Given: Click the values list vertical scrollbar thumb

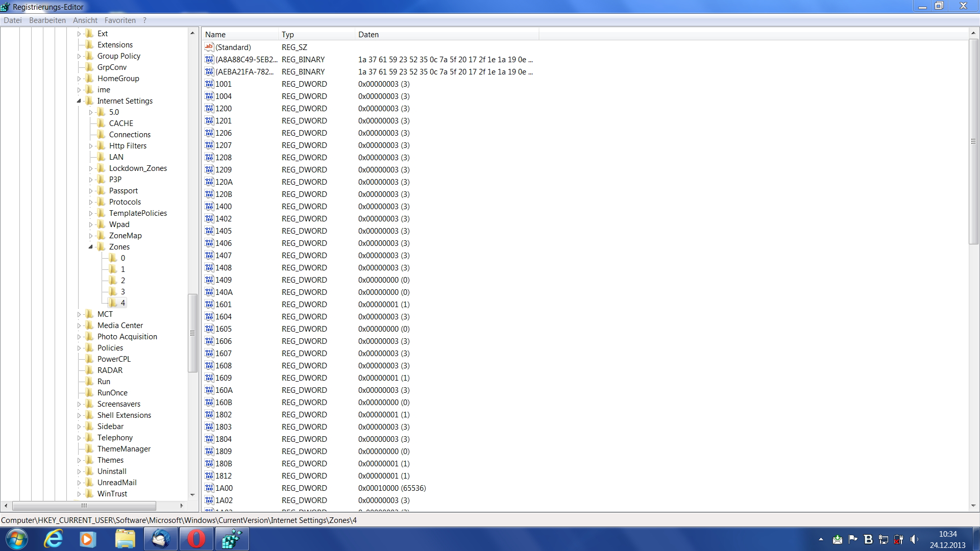Looking at the screenshot, I should [x=973, y=141].
